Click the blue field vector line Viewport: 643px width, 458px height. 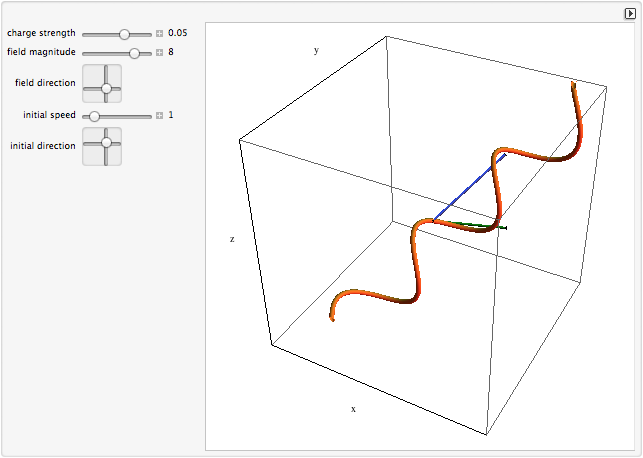(x=469, y=188)
